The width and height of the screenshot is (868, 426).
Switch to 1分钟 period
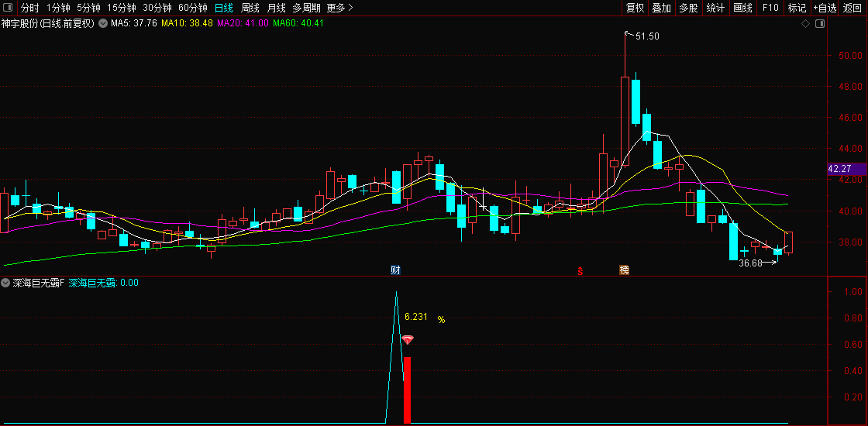point(58,8)
